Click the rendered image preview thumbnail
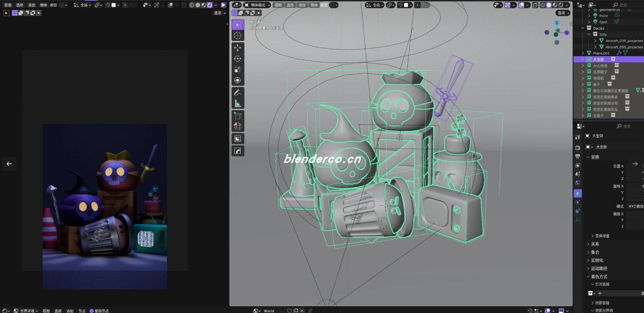 pos(105,207)
